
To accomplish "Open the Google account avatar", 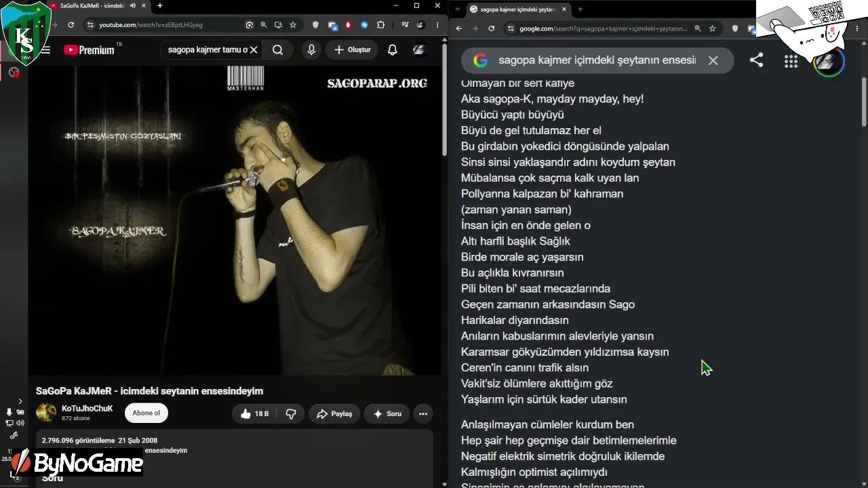I will (x=829, y=62).
